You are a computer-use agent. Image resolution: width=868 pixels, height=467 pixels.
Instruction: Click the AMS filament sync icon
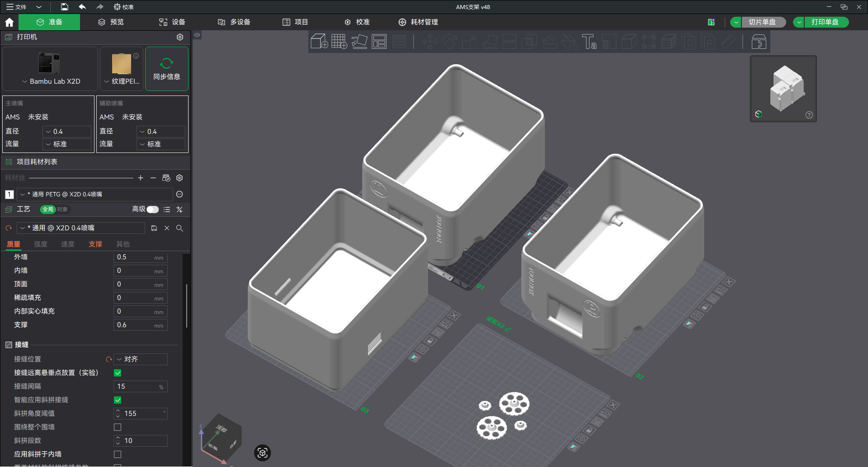click(x=166, y=178)
